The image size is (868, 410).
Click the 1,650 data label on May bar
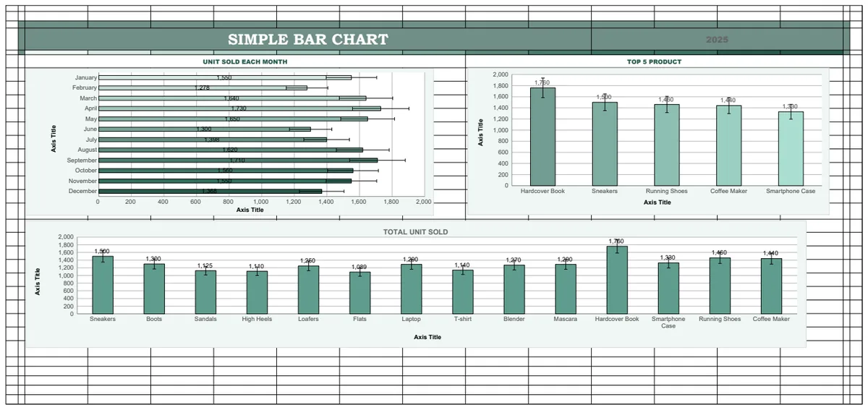click(232, 119)
